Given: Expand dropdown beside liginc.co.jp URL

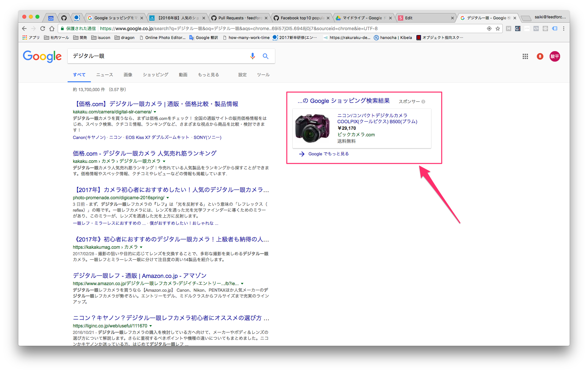Looking at the screenshot, I should coord(151,326).
